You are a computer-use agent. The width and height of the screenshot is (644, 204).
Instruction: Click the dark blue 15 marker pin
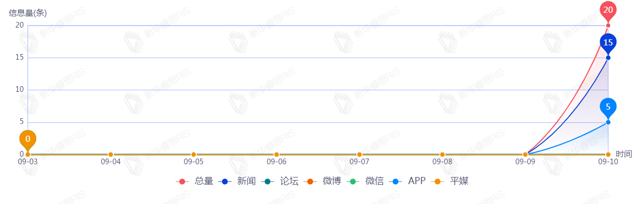pos(608,43)
